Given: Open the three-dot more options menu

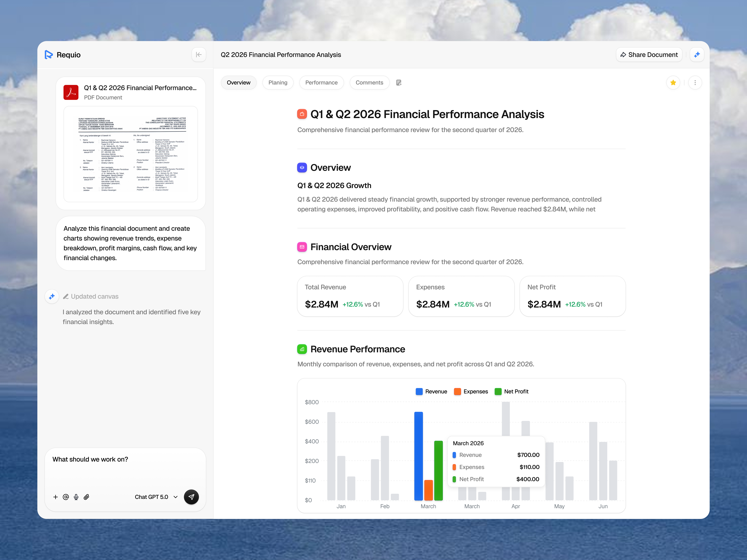Looking at the screenshot, I should click(x=695, y=83).
